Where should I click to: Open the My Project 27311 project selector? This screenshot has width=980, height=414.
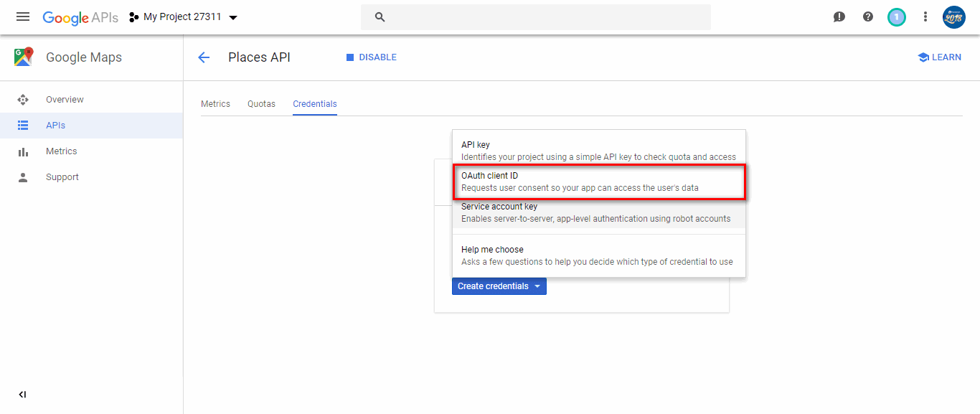184,17
